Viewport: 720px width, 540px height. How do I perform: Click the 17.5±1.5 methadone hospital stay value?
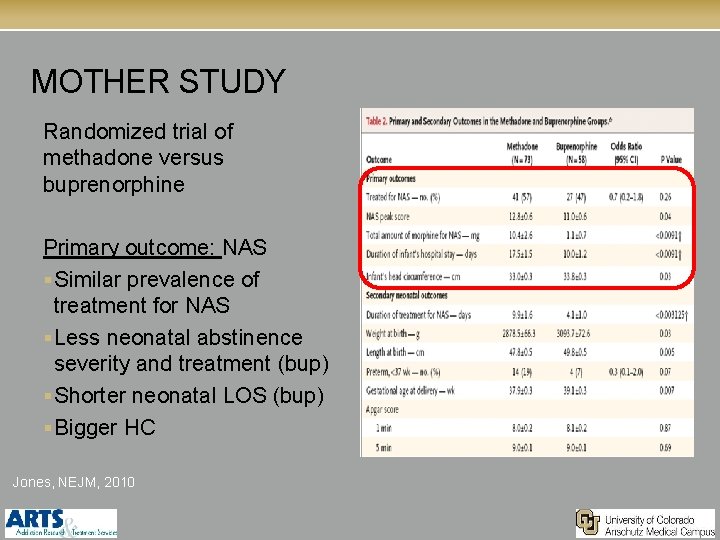(521, 254)
